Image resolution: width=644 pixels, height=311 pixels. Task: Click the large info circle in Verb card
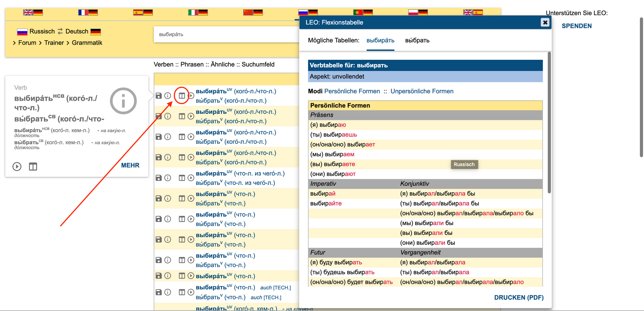coord(123,101)
